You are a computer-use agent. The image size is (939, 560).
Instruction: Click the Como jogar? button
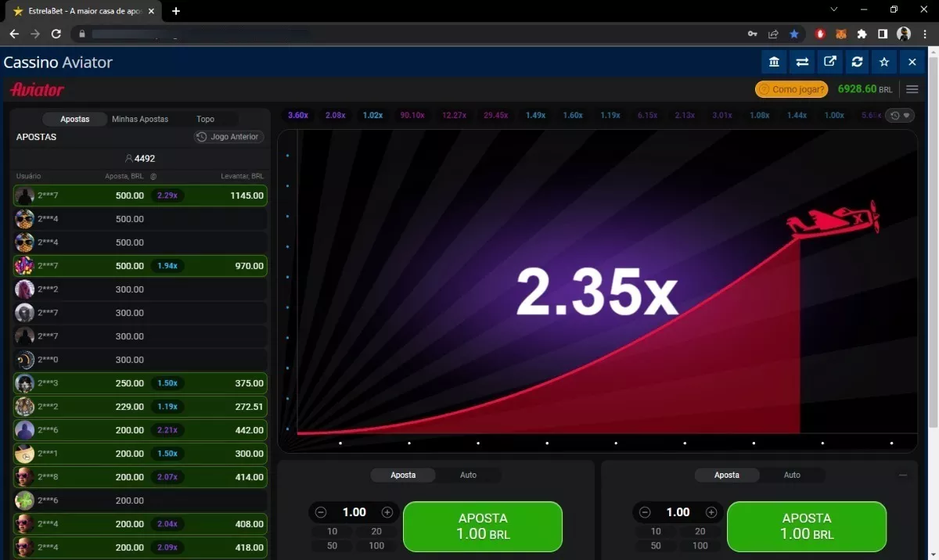791,89
